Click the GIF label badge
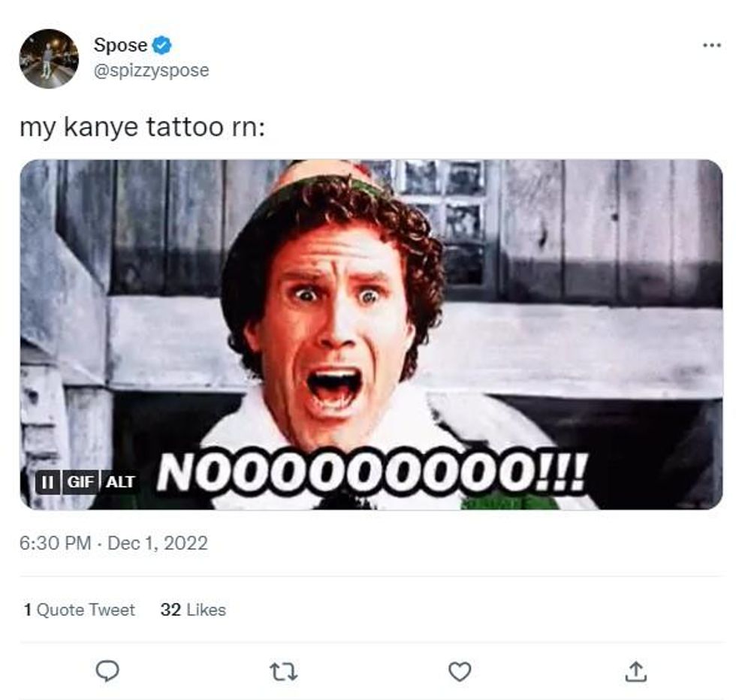 click(x=79, y=481)
